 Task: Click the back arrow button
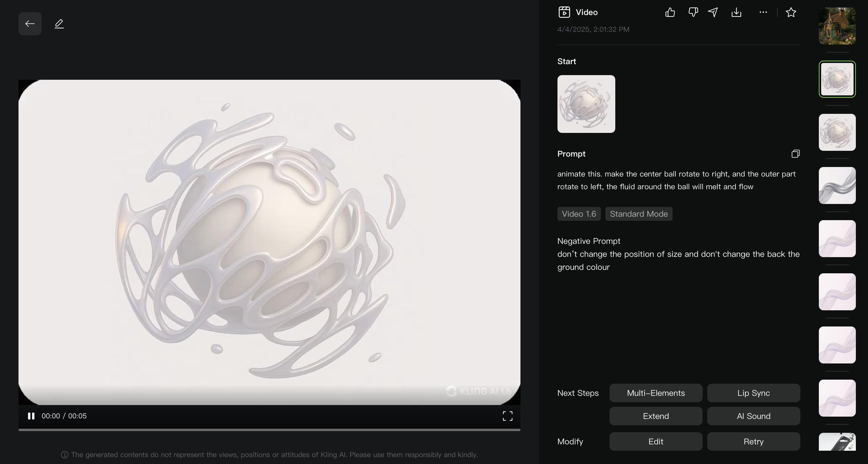tap(30, 24)
